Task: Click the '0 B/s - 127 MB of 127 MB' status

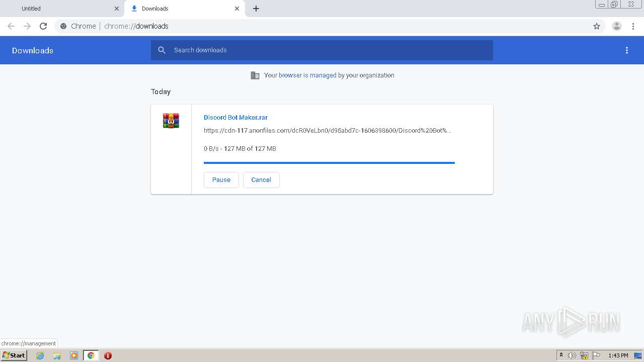Action: (x=240, y=149)
